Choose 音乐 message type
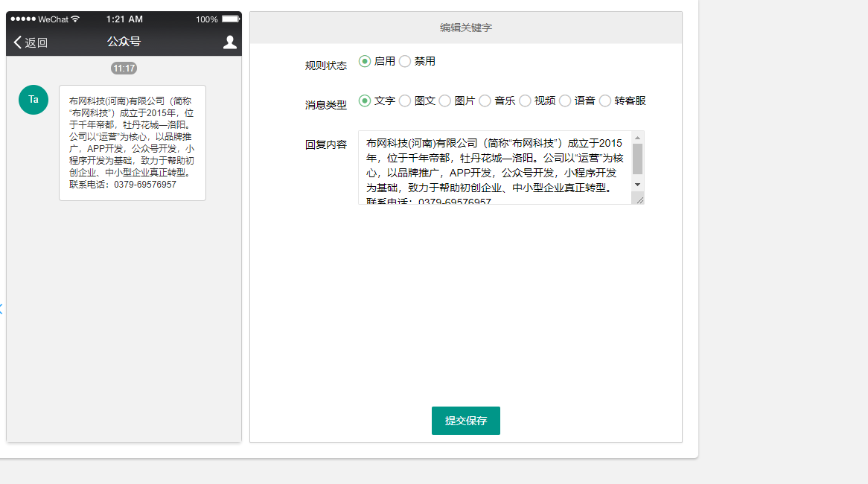The height and width of the screenshot is (484, 868). tap(485, 101)
